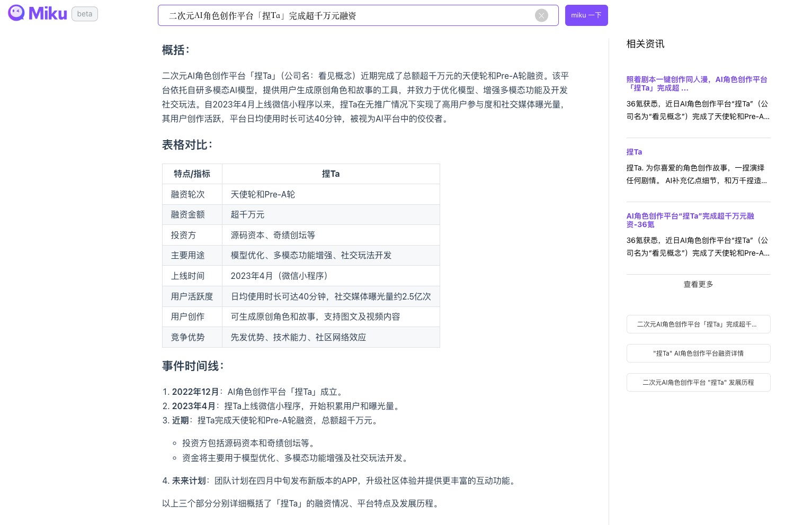This screenshot has width=812, height=525.
Task: Select suggestion '二次元AI角色创作平台 "捏Ta" 发展历程'
Action: pos(698,383)
